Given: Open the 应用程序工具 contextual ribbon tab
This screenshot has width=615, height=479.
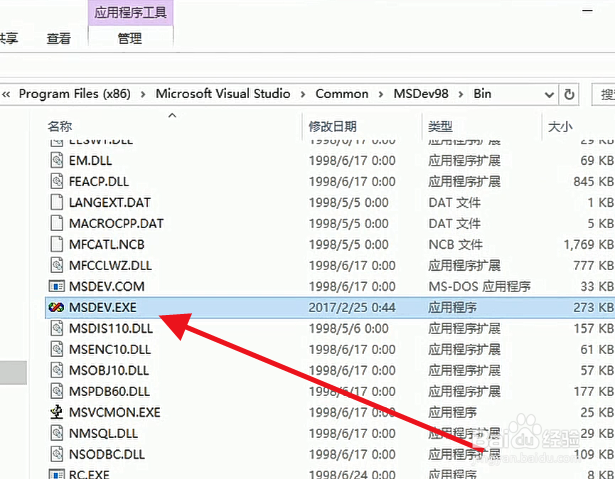Looking at the screenshot, I should click(x=131, y=13).
